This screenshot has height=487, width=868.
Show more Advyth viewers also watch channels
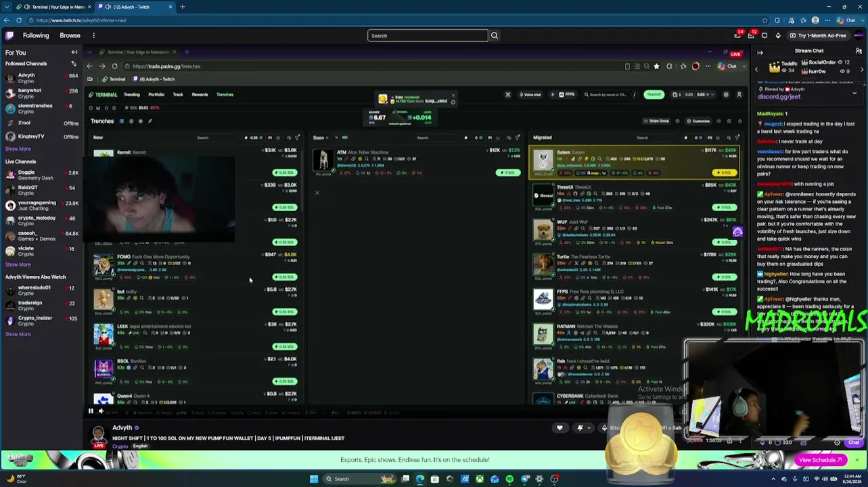coord(18,334)
